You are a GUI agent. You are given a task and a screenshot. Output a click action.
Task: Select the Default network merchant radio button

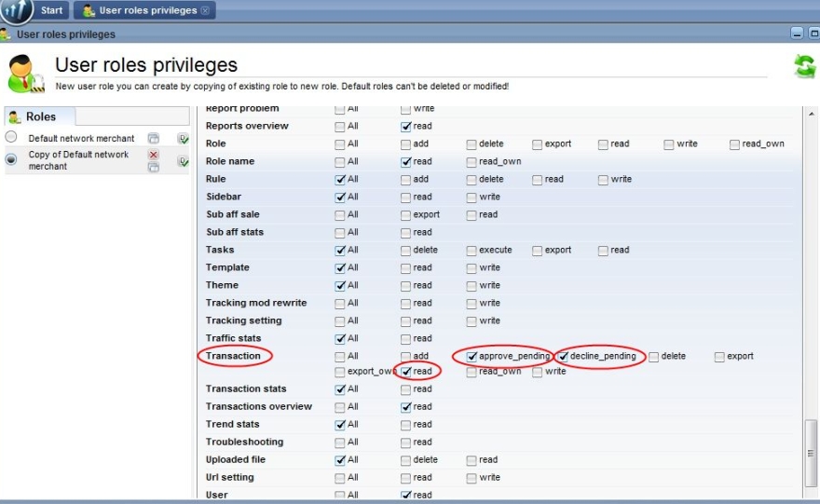coord(12,137)
